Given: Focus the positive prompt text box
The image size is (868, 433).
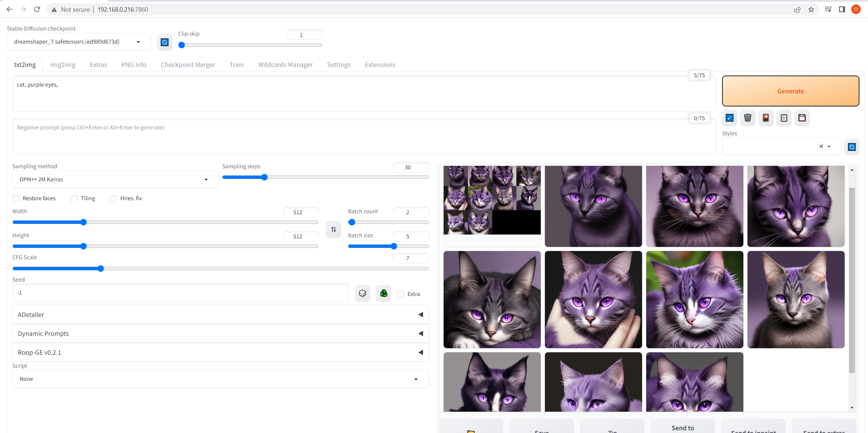Looking at the screenshot, I should pyautogui.click(x=364, y=94).
